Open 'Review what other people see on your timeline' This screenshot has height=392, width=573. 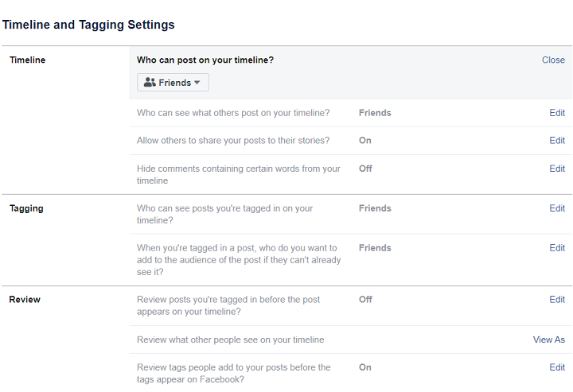click(x=230, y=340)
